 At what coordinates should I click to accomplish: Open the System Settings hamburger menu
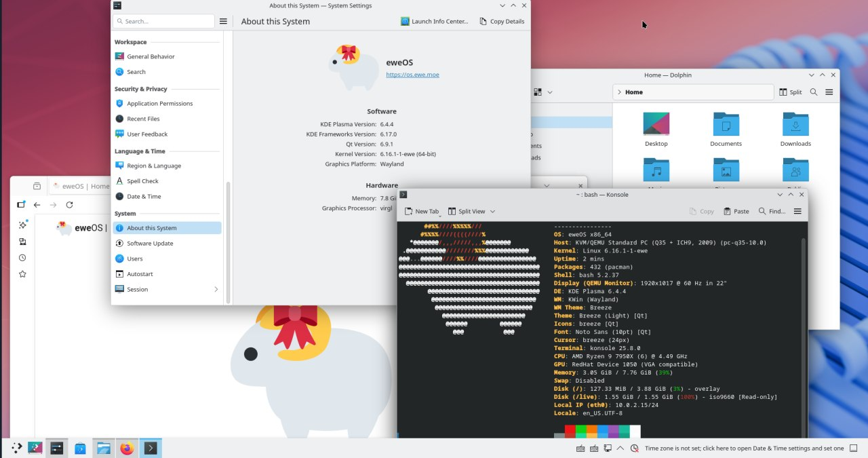223,22
